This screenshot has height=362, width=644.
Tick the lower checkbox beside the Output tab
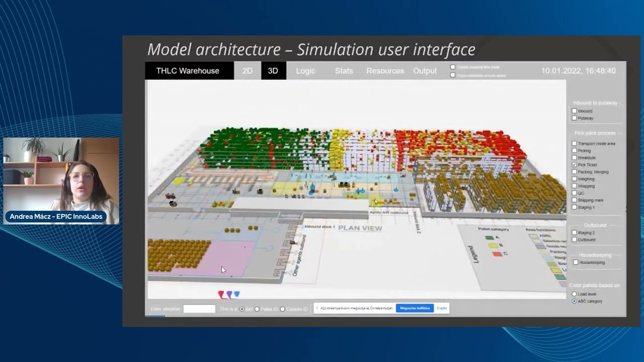(453, 75)
